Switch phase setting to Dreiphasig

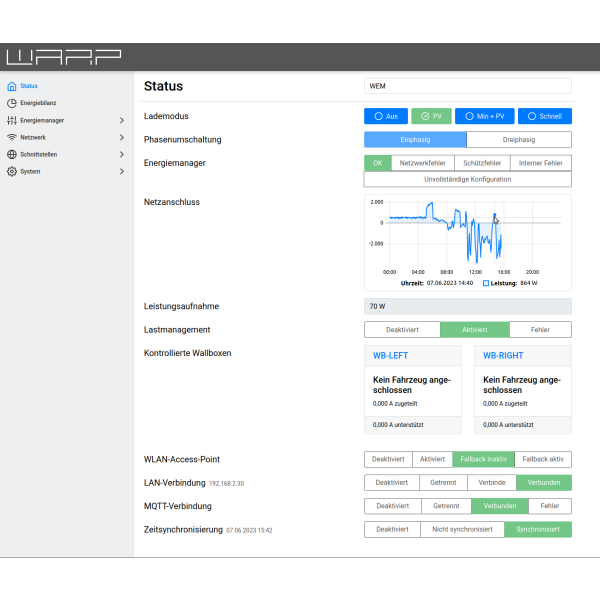519,140
